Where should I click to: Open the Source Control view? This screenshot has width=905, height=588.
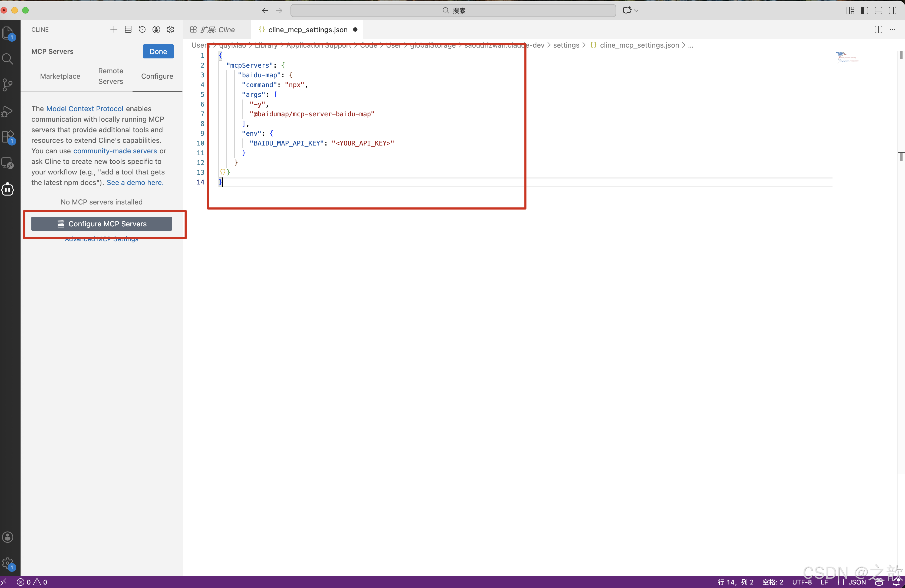(8, 84)
